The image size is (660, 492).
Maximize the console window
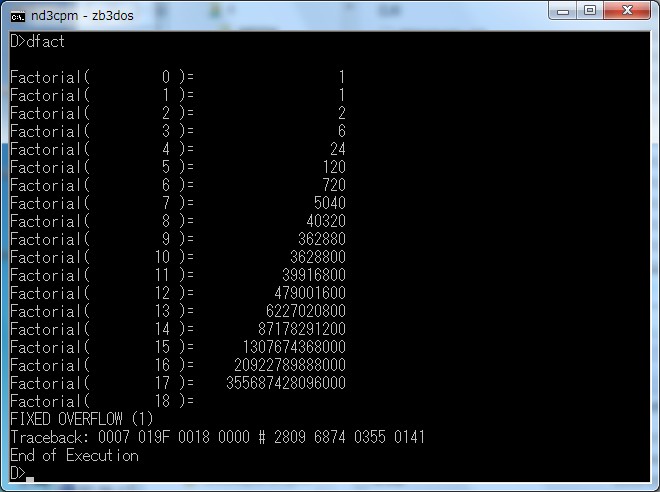click(x=589, y=12)
